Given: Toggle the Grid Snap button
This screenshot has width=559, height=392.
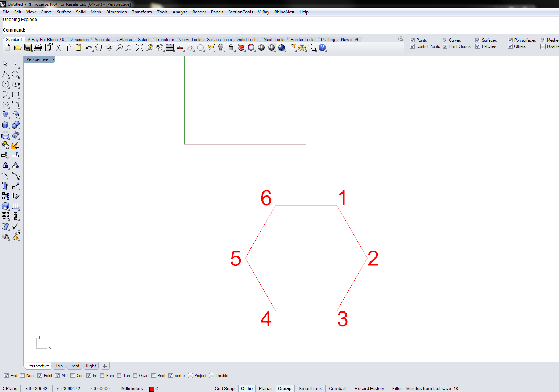Looking at the screenshot, I should 224,389.
